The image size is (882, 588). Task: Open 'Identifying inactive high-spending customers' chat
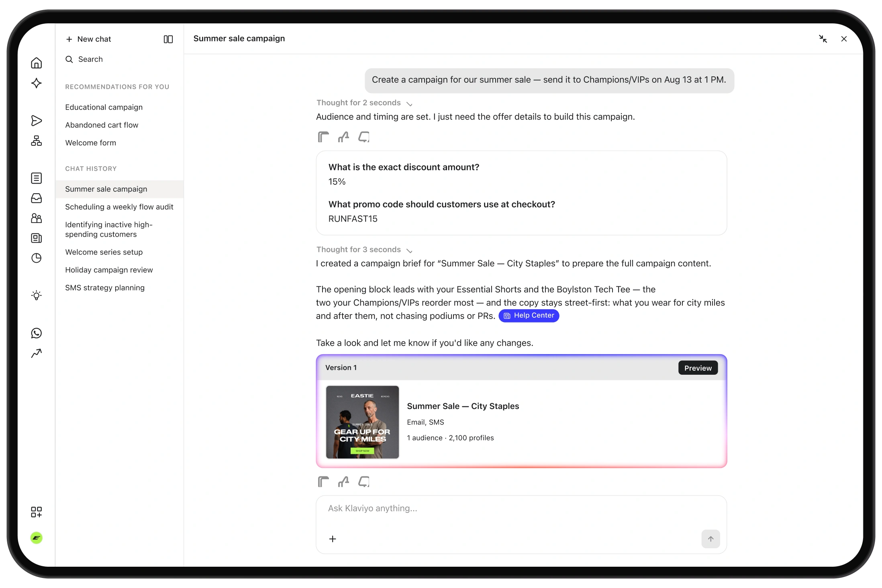pyautogui.click(x=119, y=229)
